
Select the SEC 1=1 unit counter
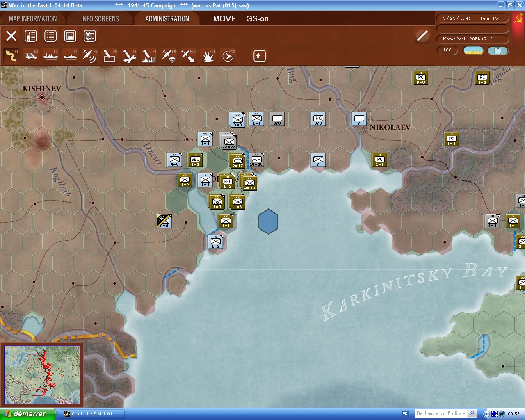tap(195, 160)
